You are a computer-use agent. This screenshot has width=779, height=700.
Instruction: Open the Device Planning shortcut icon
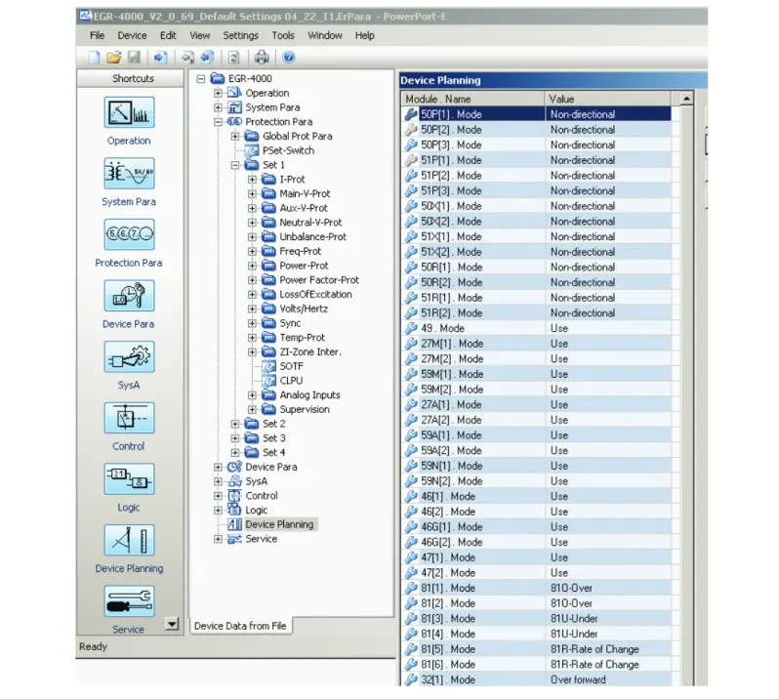pos(129,540)
